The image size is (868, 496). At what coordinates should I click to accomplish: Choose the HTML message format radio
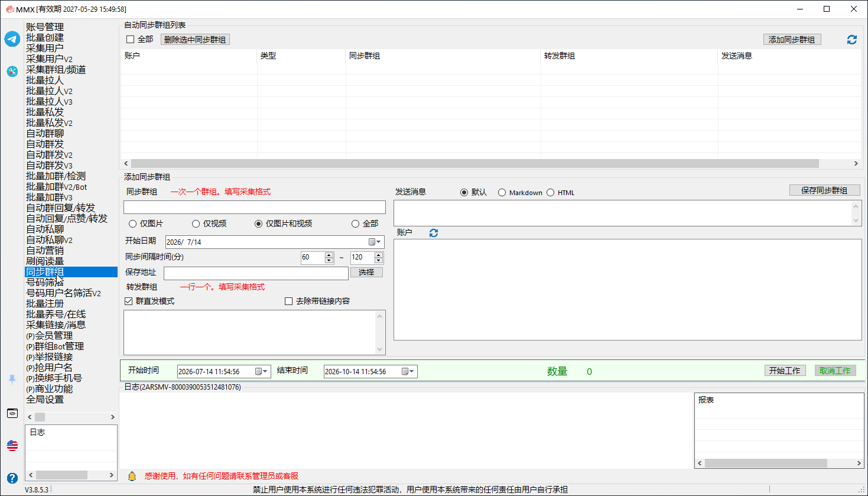click(550, 193)
